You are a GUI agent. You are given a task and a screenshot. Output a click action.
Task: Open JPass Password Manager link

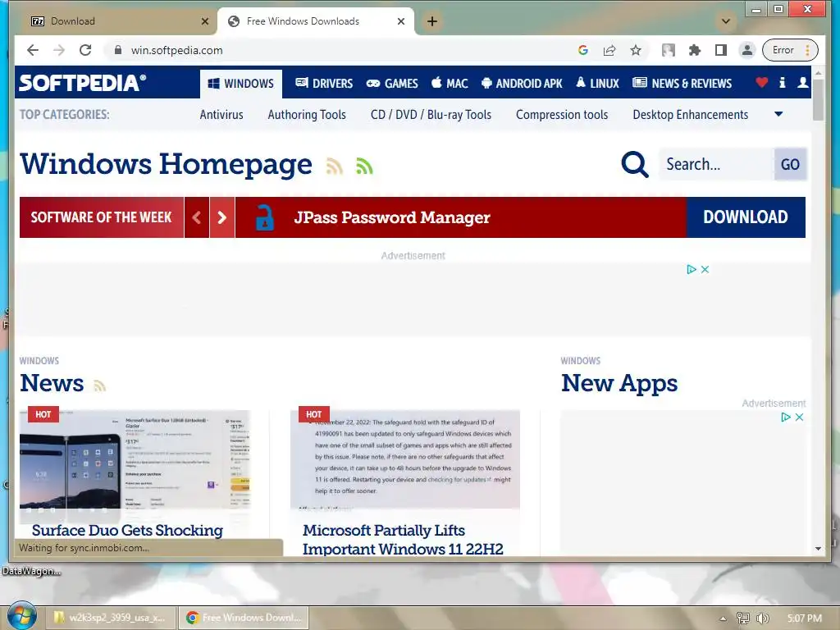(x=391, y=217)
